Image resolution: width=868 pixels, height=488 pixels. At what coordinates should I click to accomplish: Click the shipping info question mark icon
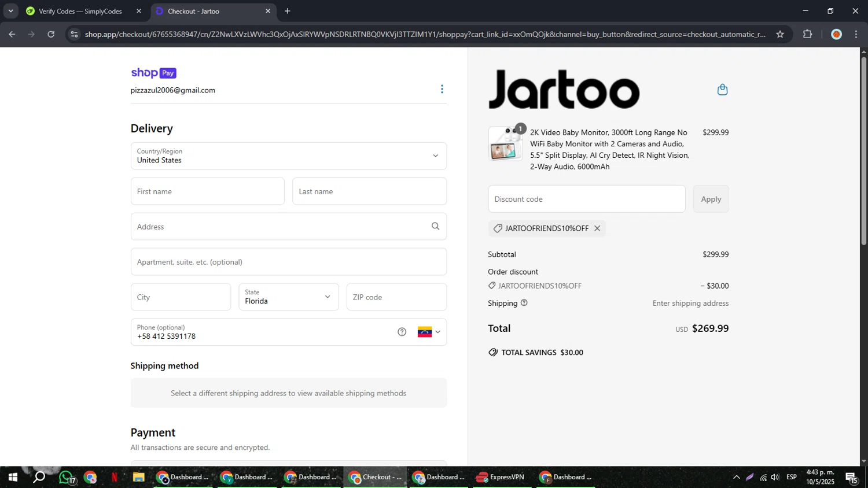point(524,303)
